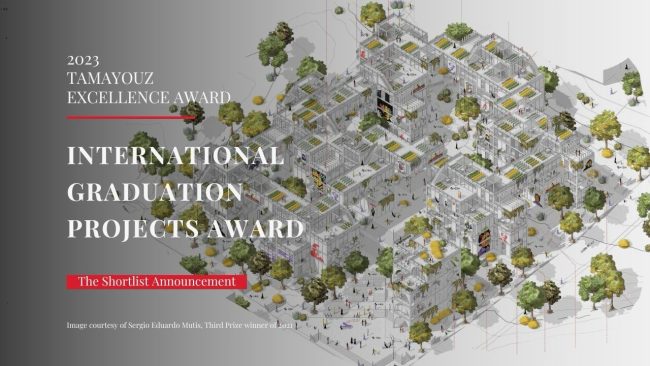Click the red figure graphic on lower building wall
Viewport: 650px width, 366px height.
[x=317, y=252]
